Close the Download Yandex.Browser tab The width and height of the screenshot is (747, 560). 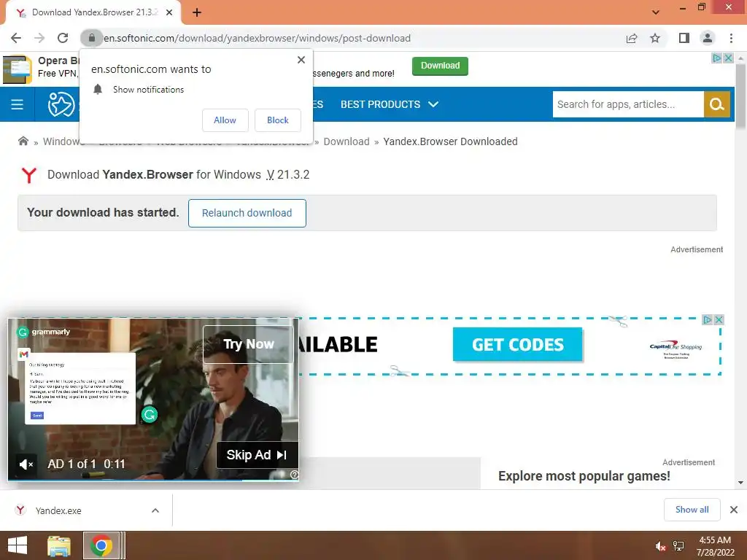click(x=169, y=12)
